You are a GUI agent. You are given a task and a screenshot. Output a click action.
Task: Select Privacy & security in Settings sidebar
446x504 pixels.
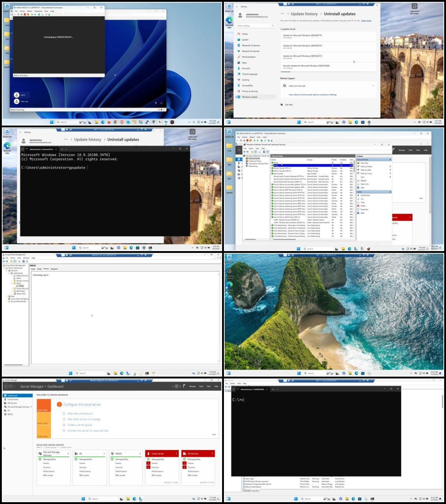coord(250,91)
